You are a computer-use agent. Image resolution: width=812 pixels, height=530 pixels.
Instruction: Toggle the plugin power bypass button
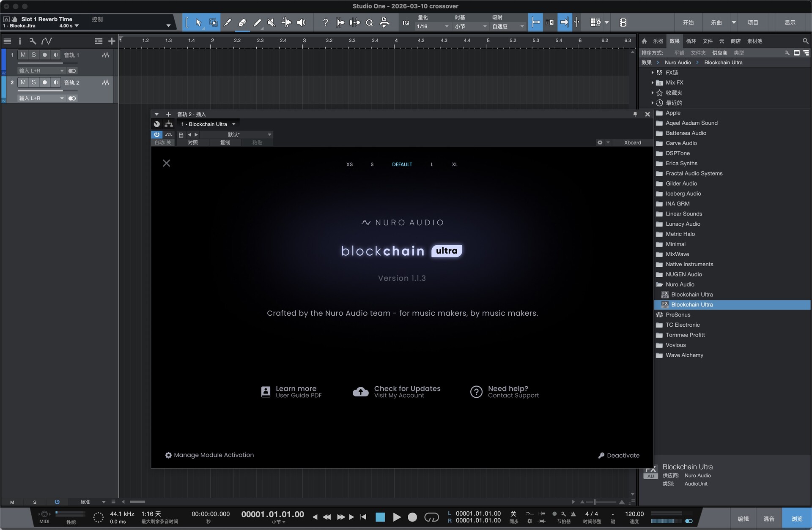(x=156, y=134)
